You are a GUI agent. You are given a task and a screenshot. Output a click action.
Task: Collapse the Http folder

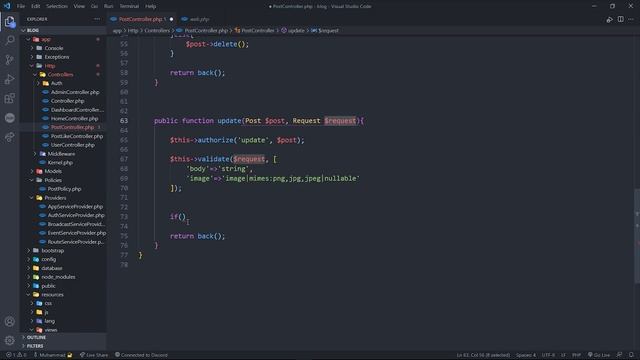click(63, 66)
